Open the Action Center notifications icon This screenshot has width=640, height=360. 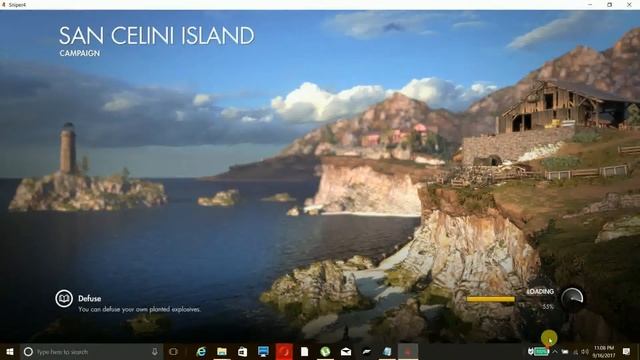(627, 352)
